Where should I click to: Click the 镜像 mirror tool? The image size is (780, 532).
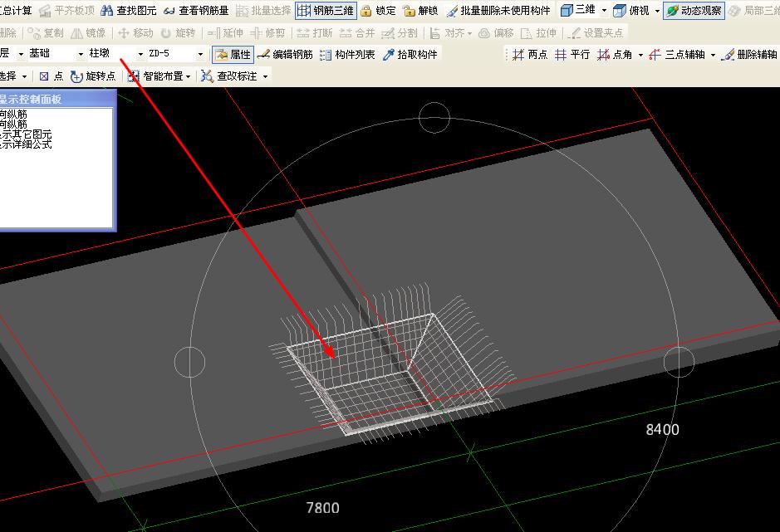[x=89, y=33]
